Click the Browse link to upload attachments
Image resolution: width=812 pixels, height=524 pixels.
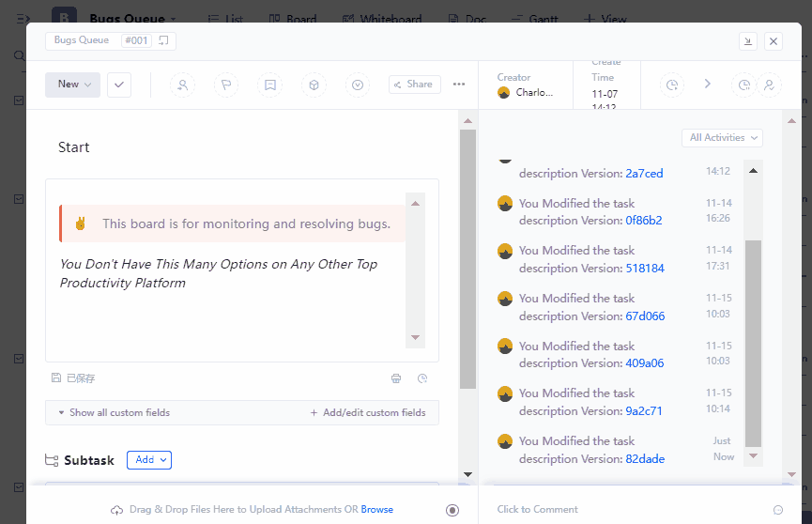376,510
